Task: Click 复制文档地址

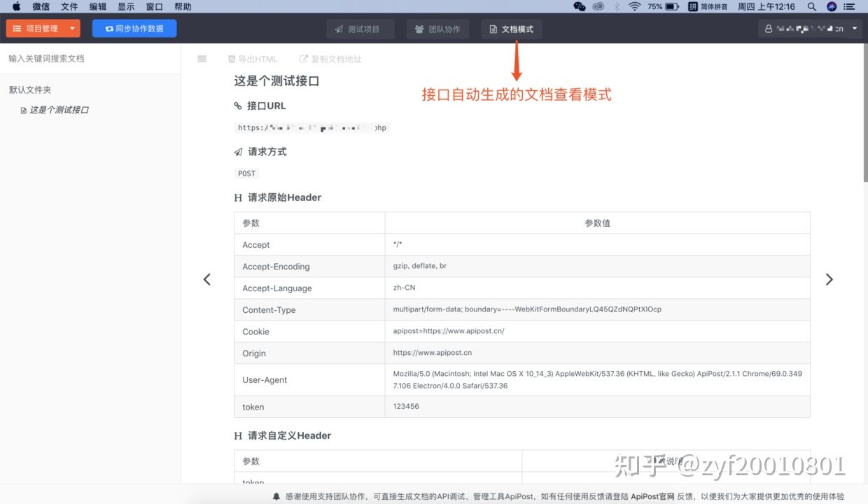Action: (x=330, y=59)
